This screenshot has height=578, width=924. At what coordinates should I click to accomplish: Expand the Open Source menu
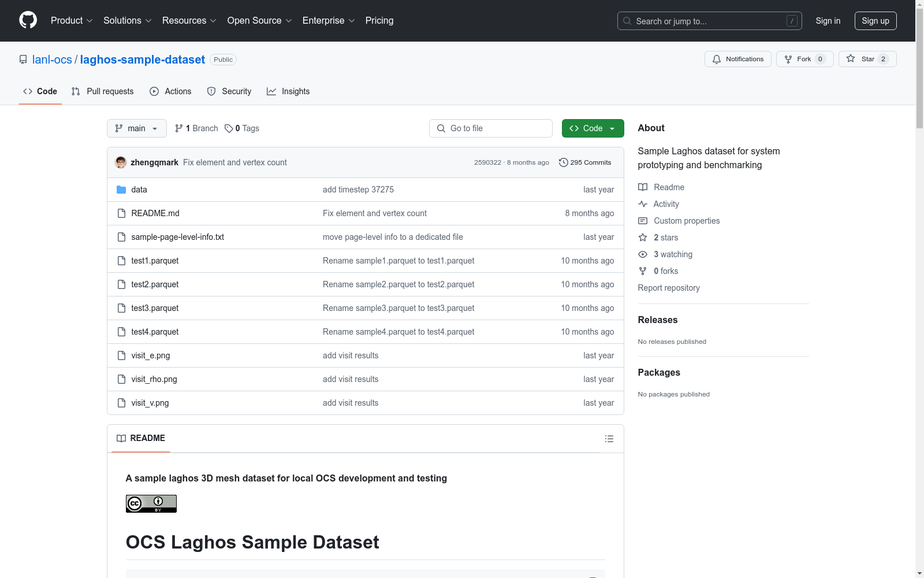click(x=260, y=21)
